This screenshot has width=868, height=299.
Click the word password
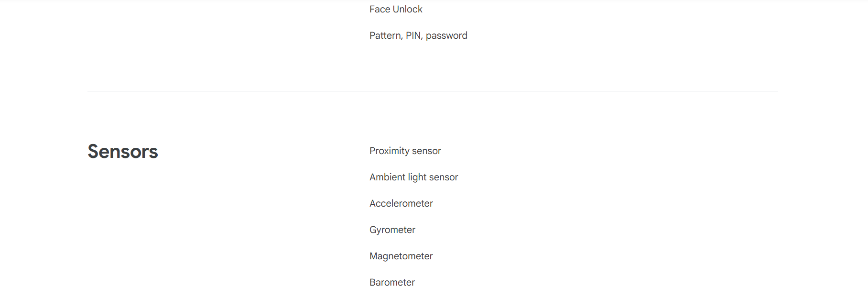446,36
